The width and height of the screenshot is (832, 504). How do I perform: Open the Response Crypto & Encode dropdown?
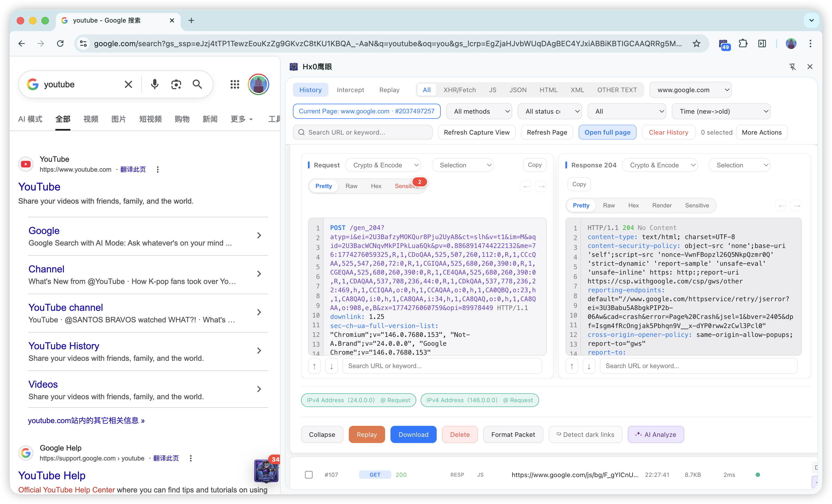point(660,165)
